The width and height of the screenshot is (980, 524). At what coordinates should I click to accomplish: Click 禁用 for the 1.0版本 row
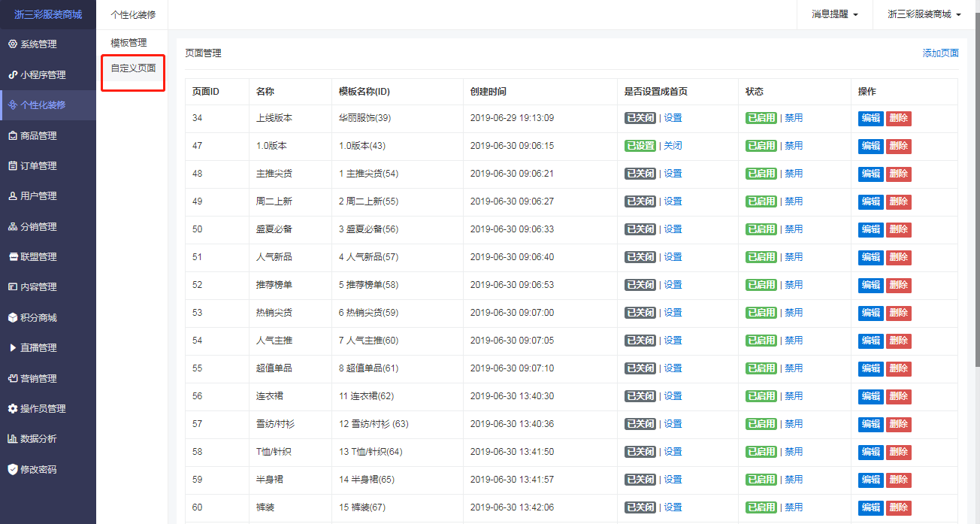tap(794, 146)
